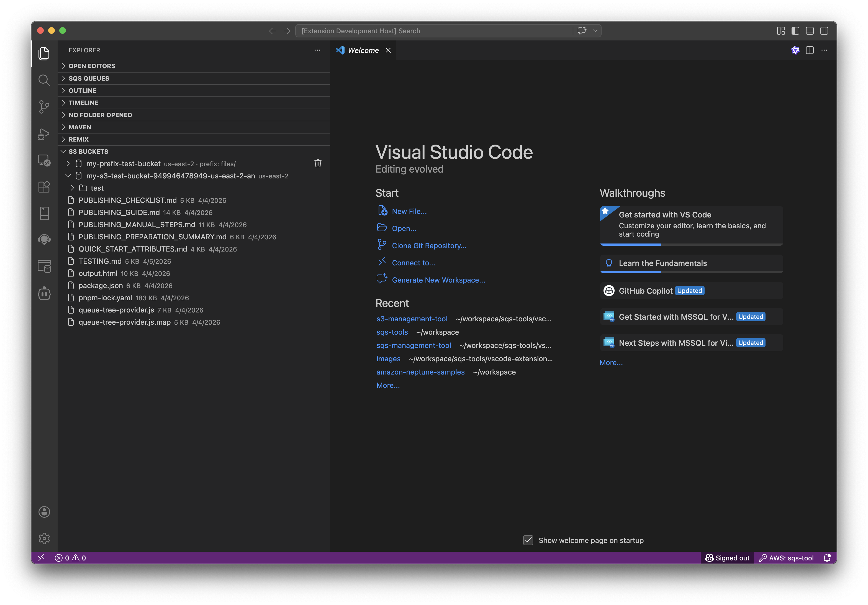
Task: Open the Customize Layout icon
Action: tap(781, 31)
